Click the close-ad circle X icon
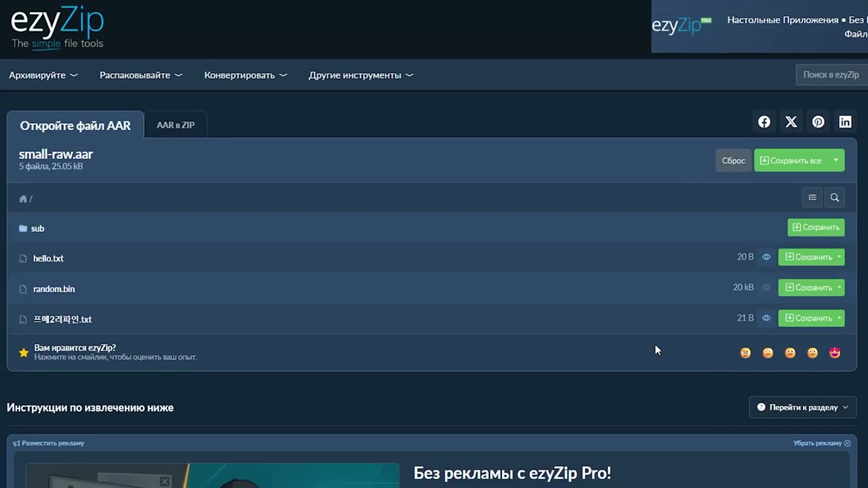The image size is (868, 488). tap(848, 443)
